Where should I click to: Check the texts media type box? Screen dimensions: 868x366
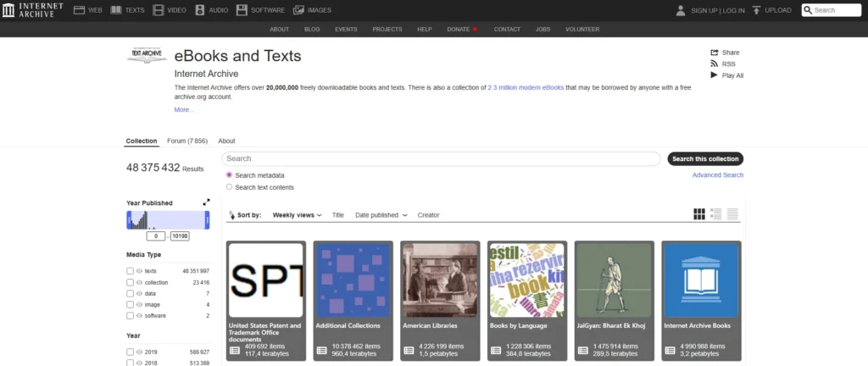(x=130, y=271)
